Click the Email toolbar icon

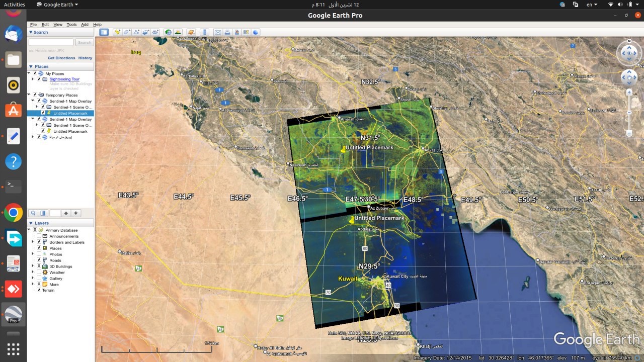coord(218,32)
